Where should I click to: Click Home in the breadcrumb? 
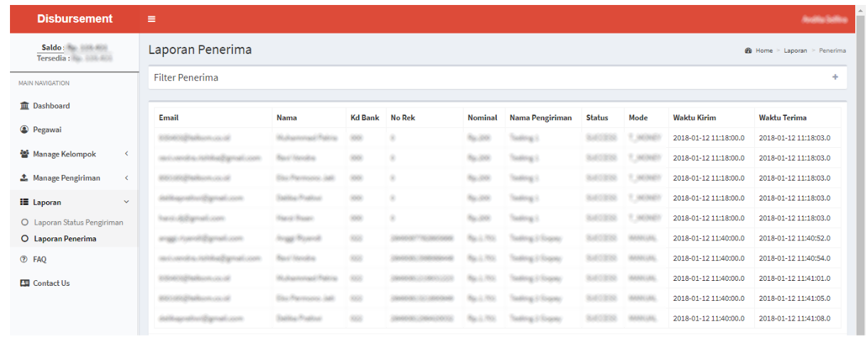tap(764, 50)
